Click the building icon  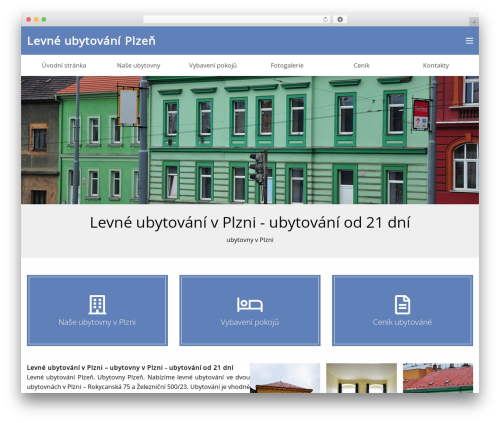click(97, 304)
